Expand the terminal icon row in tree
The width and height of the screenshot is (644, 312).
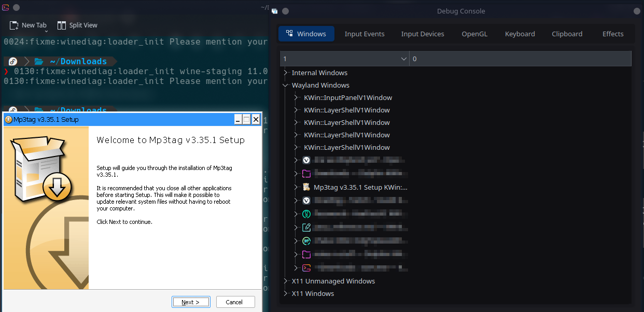(296, 268)
